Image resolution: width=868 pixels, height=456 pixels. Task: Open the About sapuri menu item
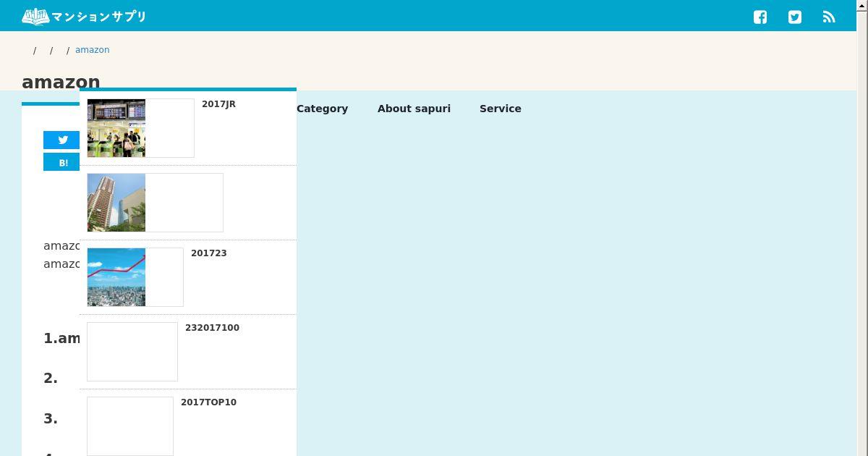[414, 109]
